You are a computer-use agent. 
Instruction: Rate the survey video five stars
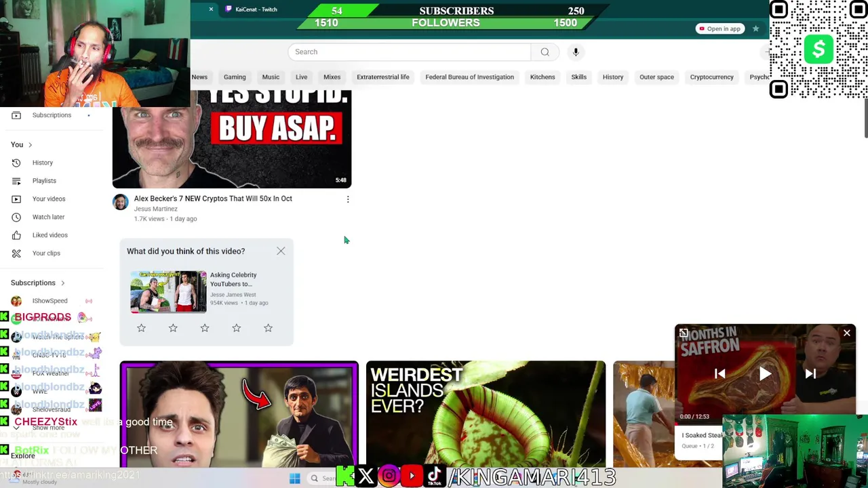tap(268, 328)
